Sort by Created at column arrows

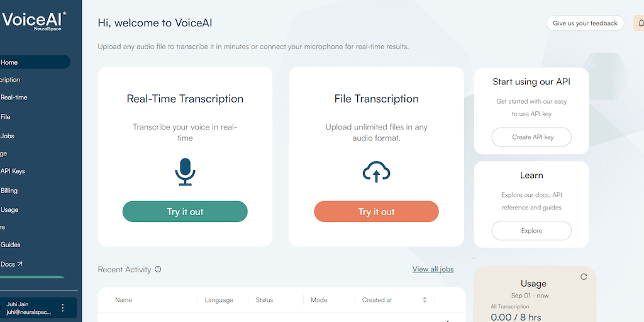(x=425, y=300)
